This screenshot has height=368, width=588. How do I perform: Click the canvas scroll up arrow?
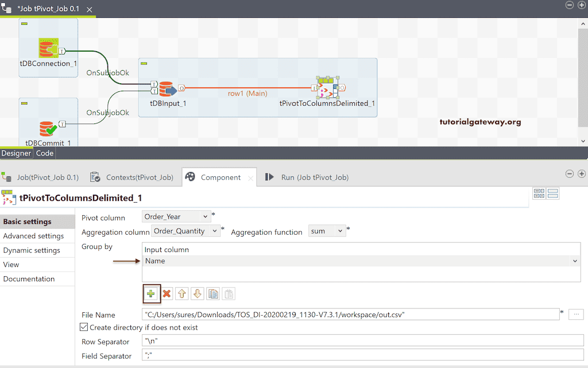point(583,24)
